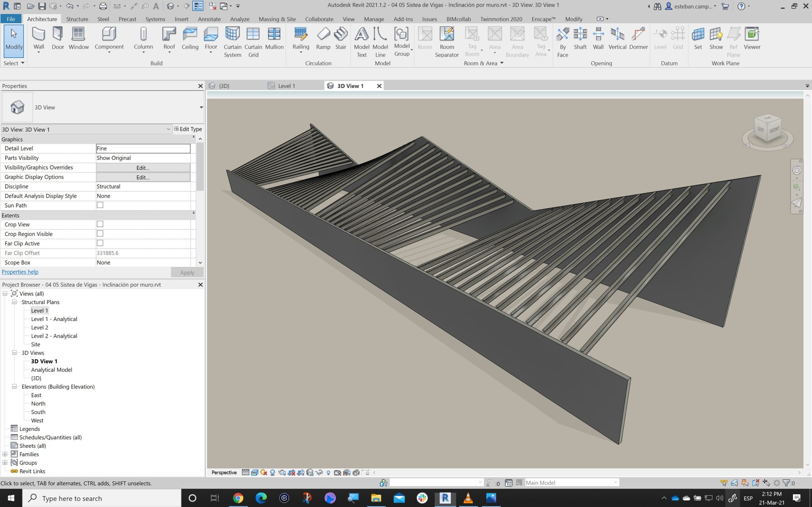The height and width of the screenshot is (507, 812).
Task: Open the 3D View type selector dropdown
Action: pyautogui.click(x=201, y=107)
